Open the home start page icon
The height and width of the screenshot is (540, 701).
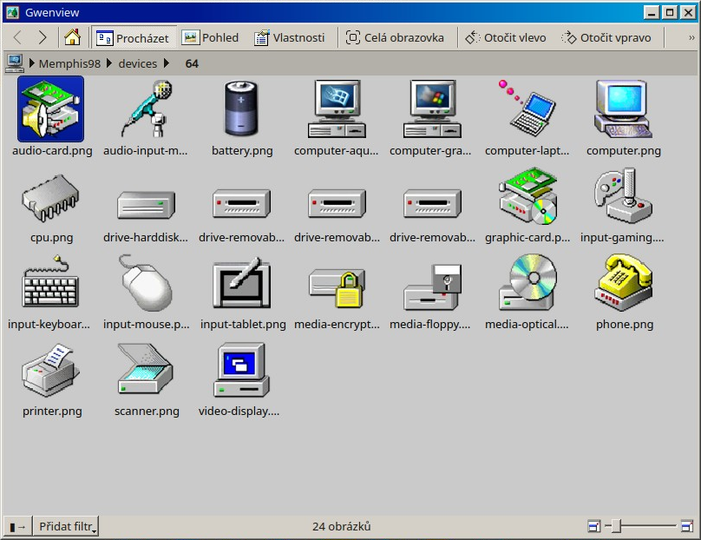pos(72,38)
